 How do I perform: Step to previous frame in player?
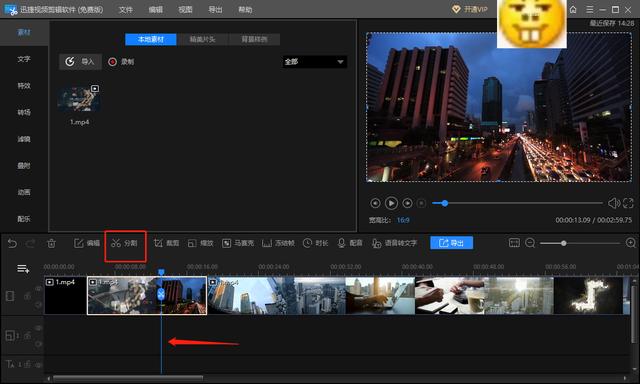coord(376,203)
